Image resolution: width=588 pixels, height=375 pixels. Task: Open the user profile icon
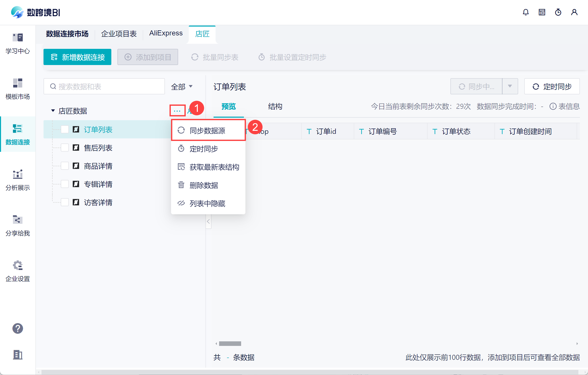[x=574, y=12]
